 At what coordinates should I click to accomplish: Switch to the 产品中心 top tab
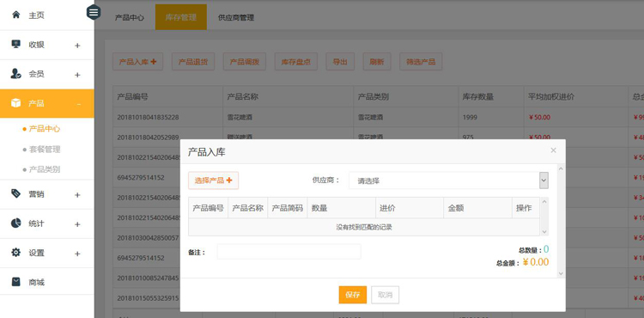click(130, 18)
